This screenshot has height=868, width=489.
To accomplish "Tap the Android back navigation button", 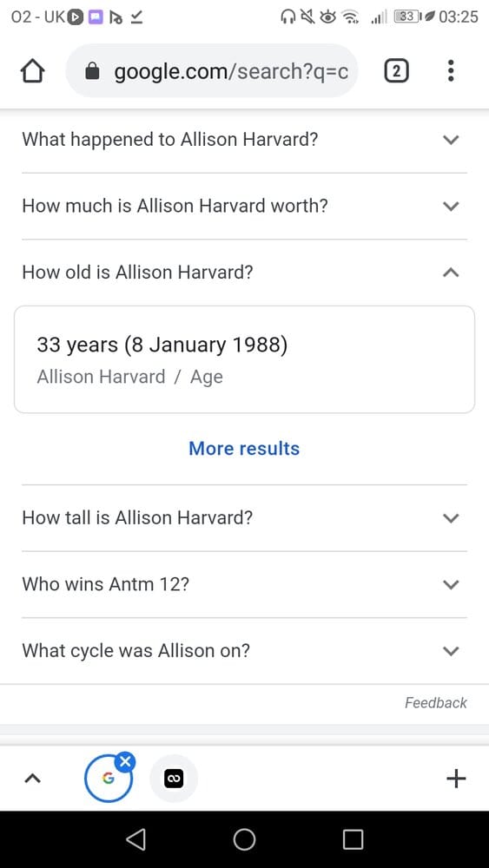I will pyautogui.click(x=136, y=839).
